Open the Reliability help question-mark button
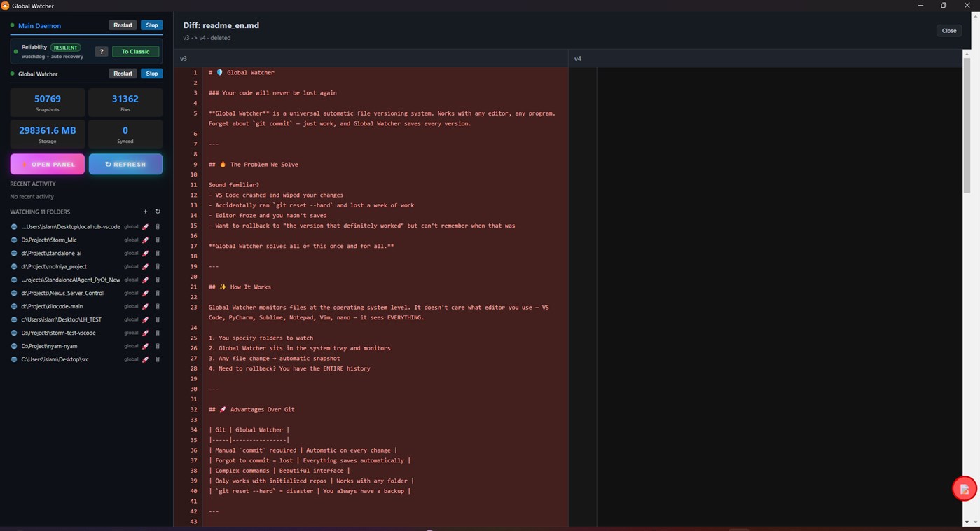The height and width of the screenshot is (531, 980). tap(102, 52)
